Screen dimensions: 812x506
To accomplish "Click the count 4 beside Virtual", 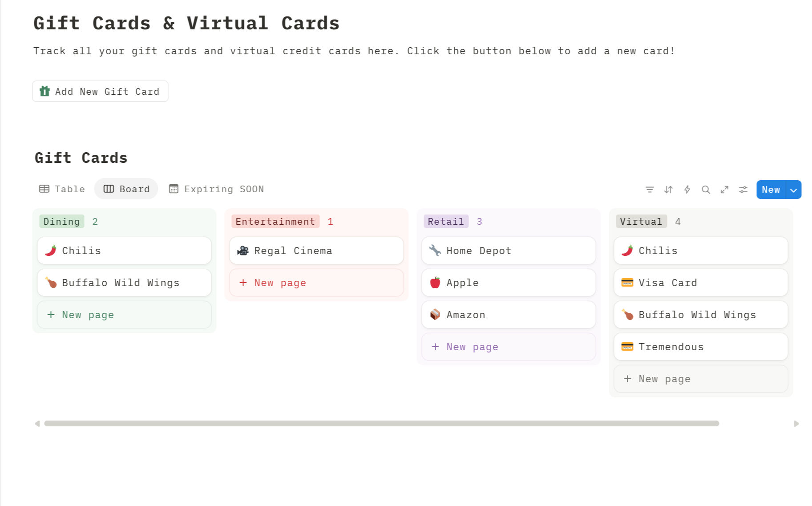I will tap(678, 221).
